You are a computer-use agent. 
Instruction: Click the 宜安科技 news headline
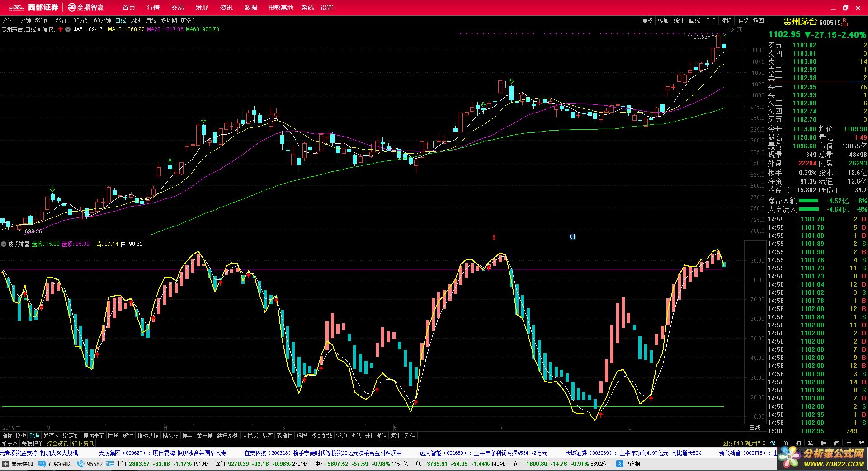pos(323,452)
